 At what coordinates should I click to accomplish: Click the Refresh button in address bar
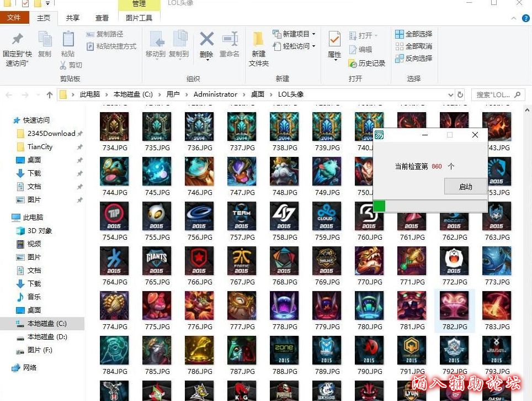tap(460, 95)
